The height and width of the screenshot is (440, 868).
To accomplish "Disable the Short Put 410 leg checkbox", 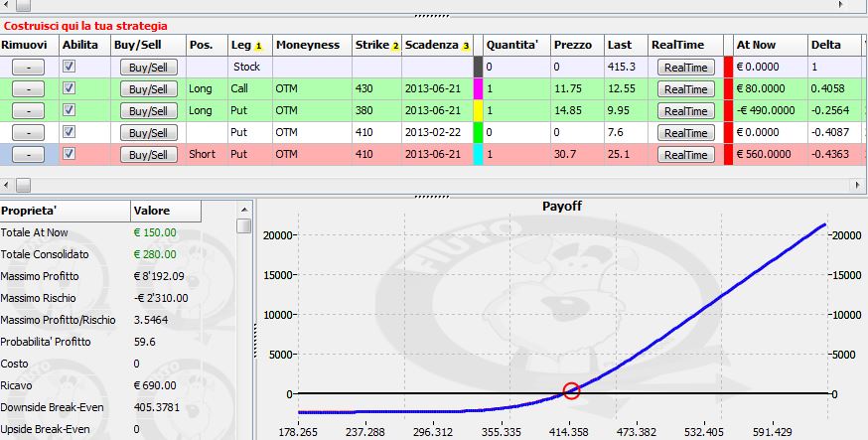I will (69, 154).
